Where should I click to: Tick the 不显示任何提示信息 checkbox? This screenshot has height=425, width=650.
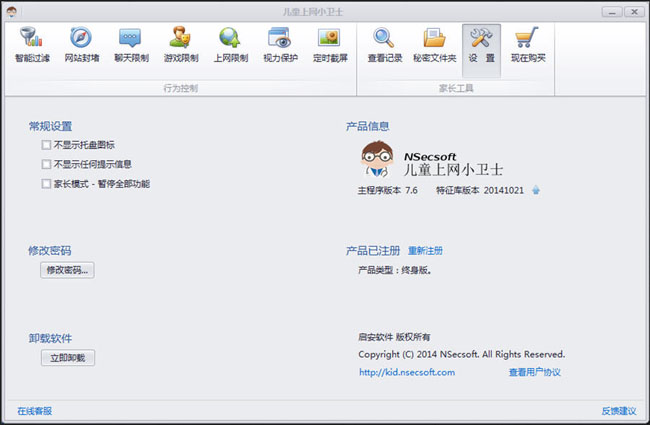pos(46,164)
